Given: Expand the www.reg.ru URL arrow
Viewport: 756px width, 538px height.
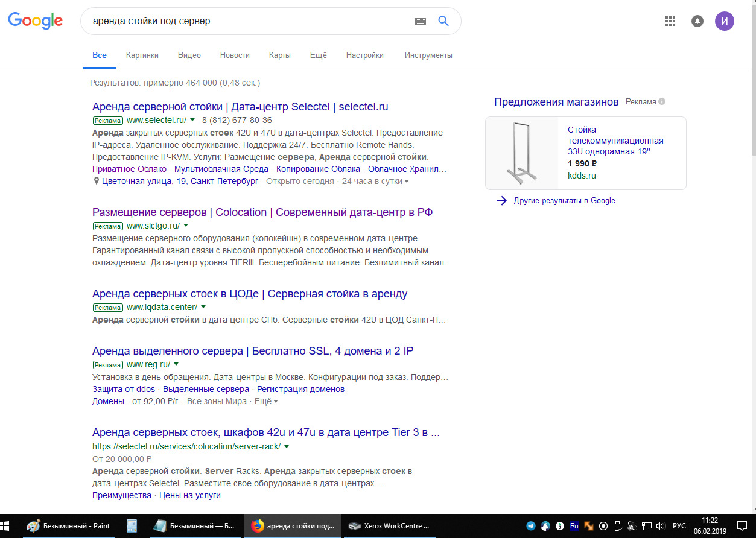Looking at the screenshot, I should point(176,364).
